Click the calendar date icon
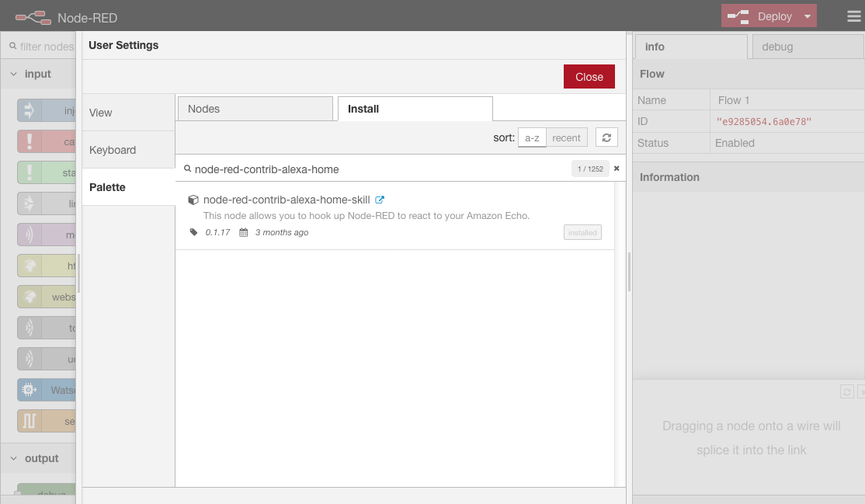 (x=243, y=232)
